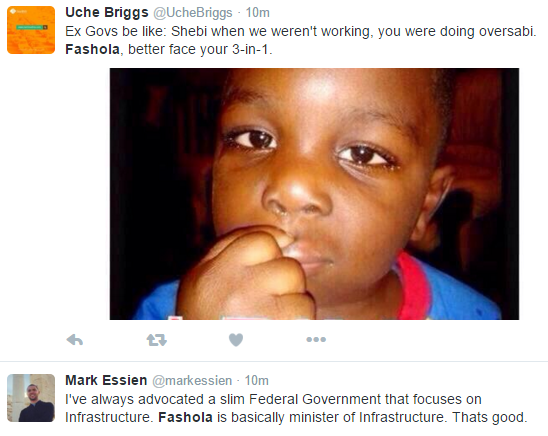
Task: Open the 10m timestamp on Uche's tweet
Action: [x=258, y=13]
